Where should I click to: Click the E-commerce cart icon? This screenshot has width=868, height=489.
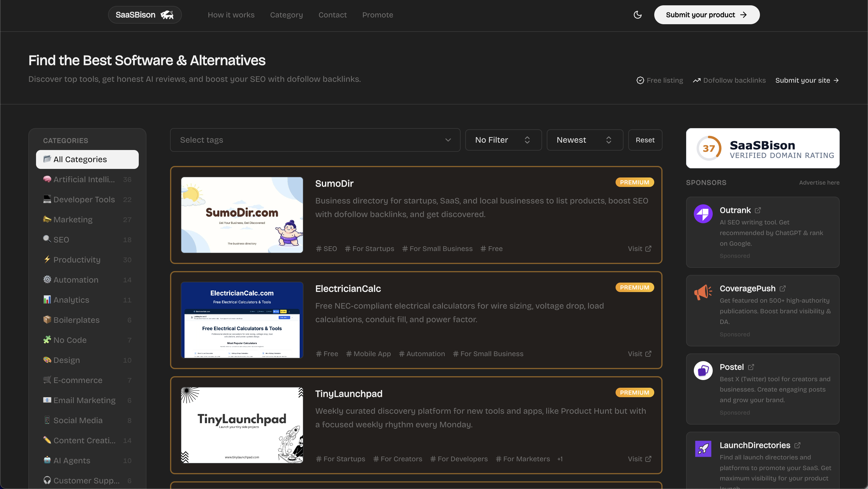tap(47, 380)
